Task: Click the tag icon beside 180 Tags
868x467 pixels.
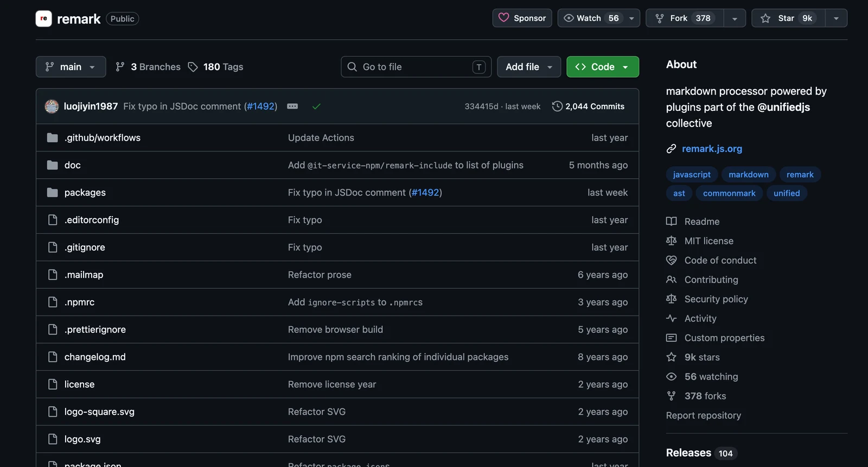Action: click(193, 67)
